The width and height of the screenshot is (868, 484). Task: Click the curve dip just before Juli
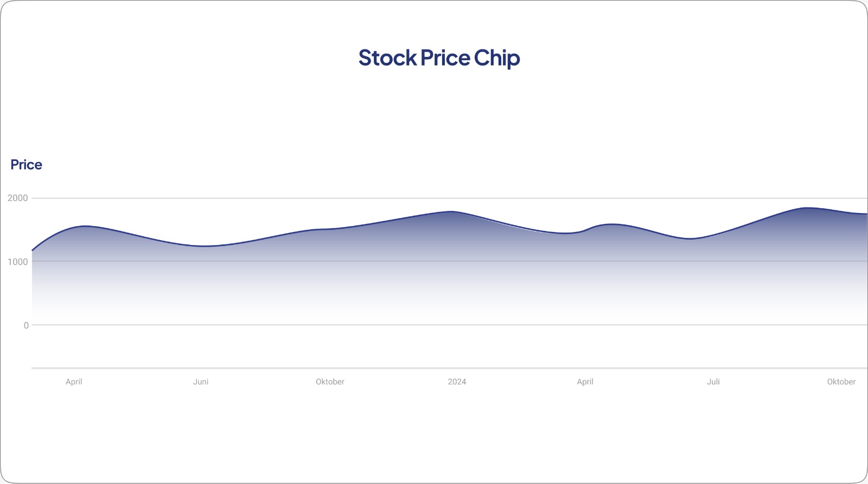(x=689, y=238)
